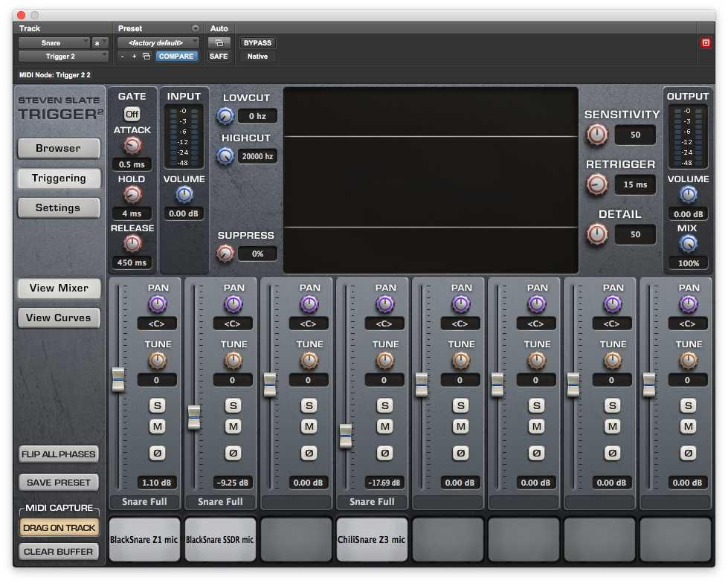Open the Preset settings menu arrow
728x583 pixels.
[196, 28]
